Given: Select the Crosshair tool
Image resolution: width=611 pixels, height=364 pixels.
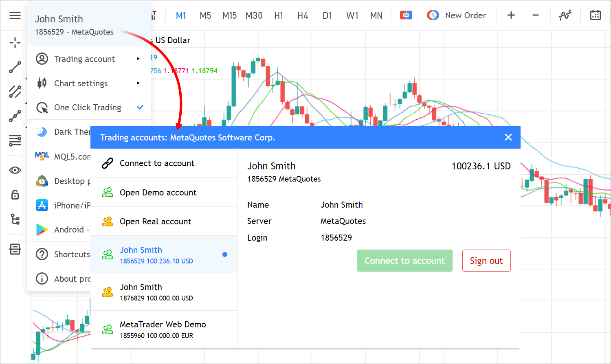Looking at the screenshot, I should coord(15,43).
